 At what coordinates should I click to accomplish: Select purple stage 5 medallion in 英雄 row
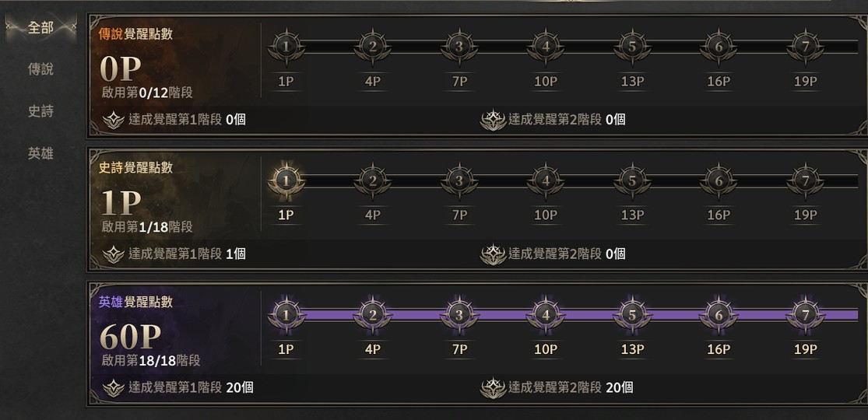click(632, 316)
